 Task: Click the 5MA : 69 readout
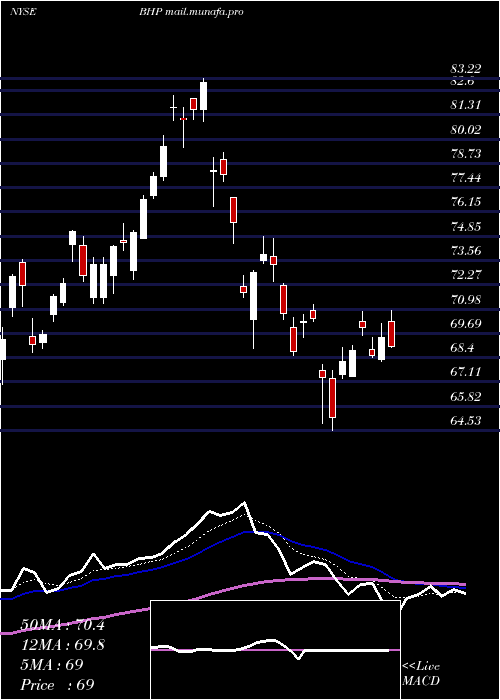click(52, 665)
